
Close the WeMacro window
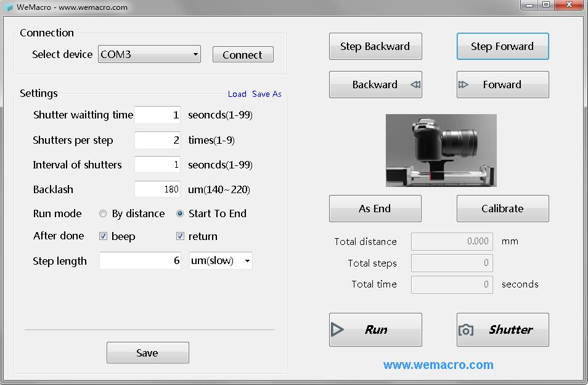point(569,4)
